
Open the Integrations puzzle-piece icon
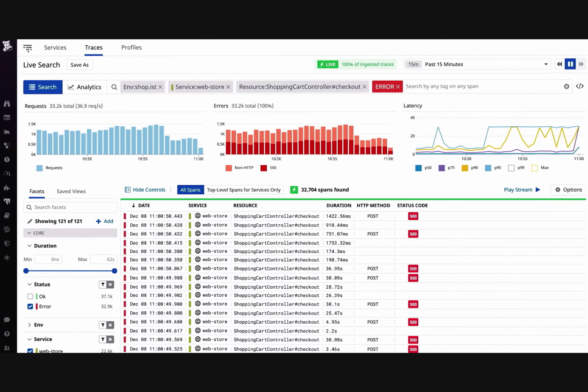(7, 187)
